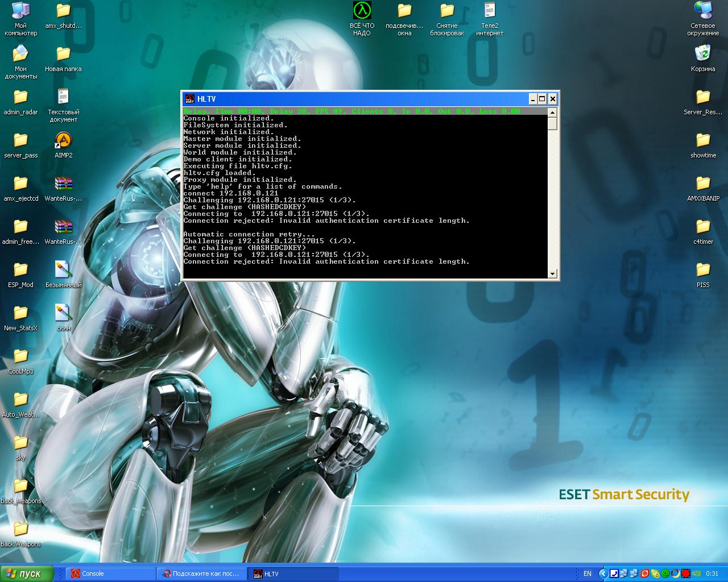Click the red circle tray icon
Image resolution: width=728 pixels, height=582 pixels.
pyautogui.click(x=686, y=573)
